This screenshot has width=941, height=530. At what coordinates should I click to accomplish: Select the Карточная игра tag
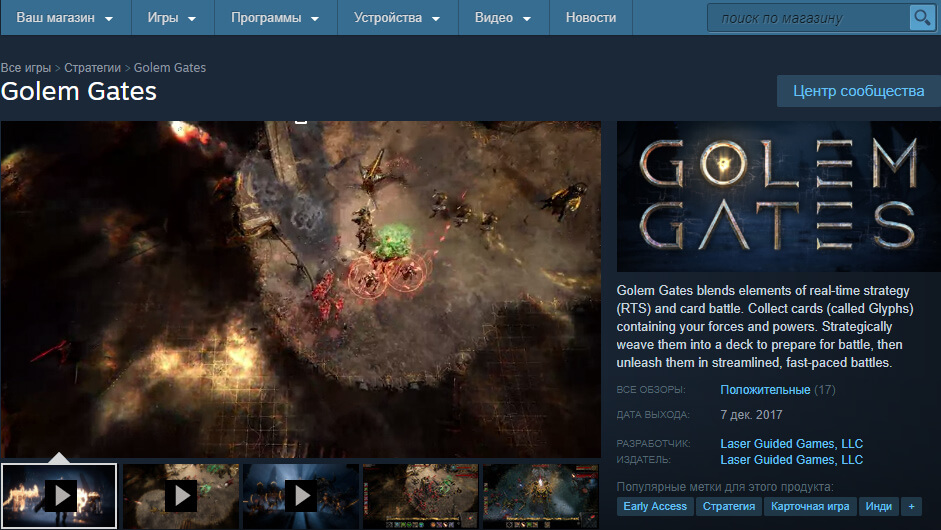pos(810,506)
